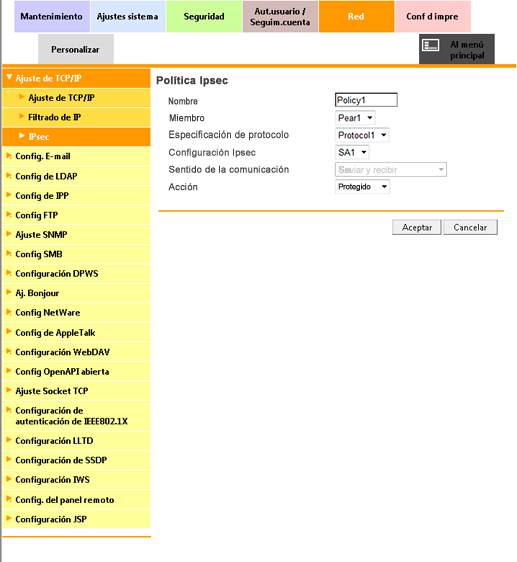Switch to Ajustes sistema tab

(x=128, y=16)
